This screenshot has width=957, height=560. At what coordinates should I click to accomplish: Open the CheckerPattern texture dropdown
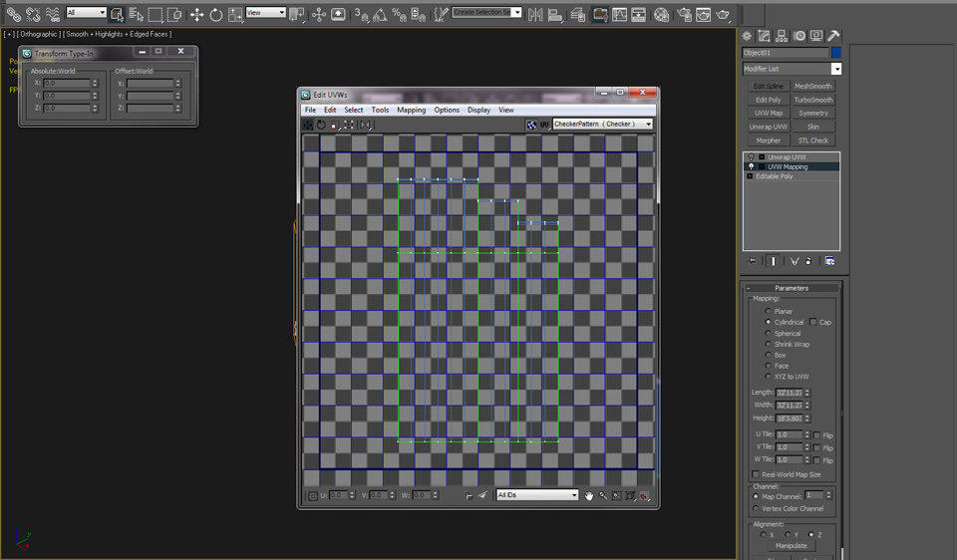[648, 125]
